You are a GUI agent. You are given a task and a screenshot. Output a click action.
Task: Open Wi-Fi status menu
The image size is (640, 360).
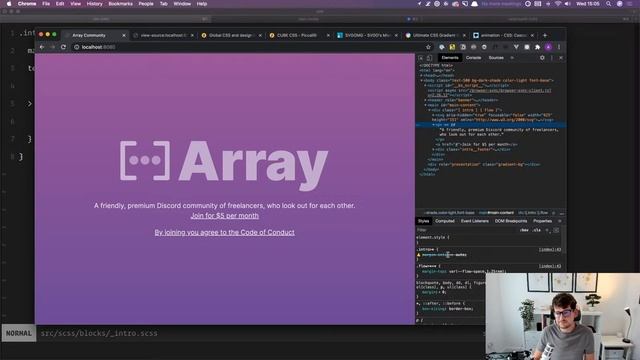[x=558, y=4]
